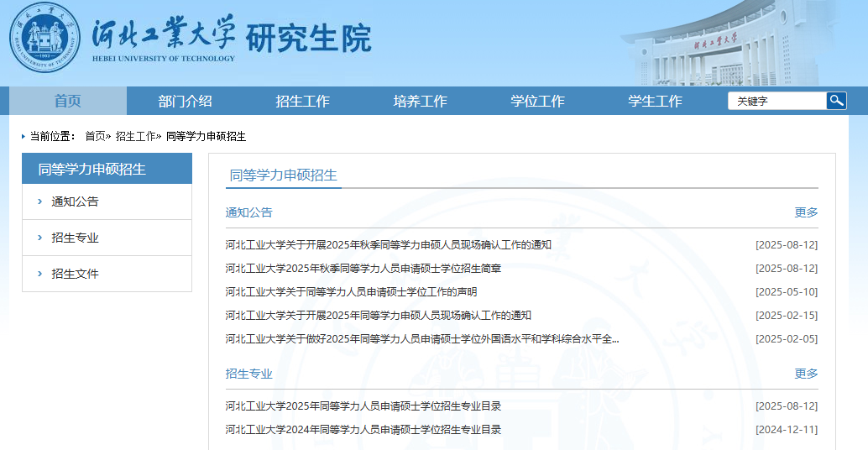This screenshot has height=450, width=868.
Task: Open the 学位工作 navigation menu
Action: click(537, 101)
